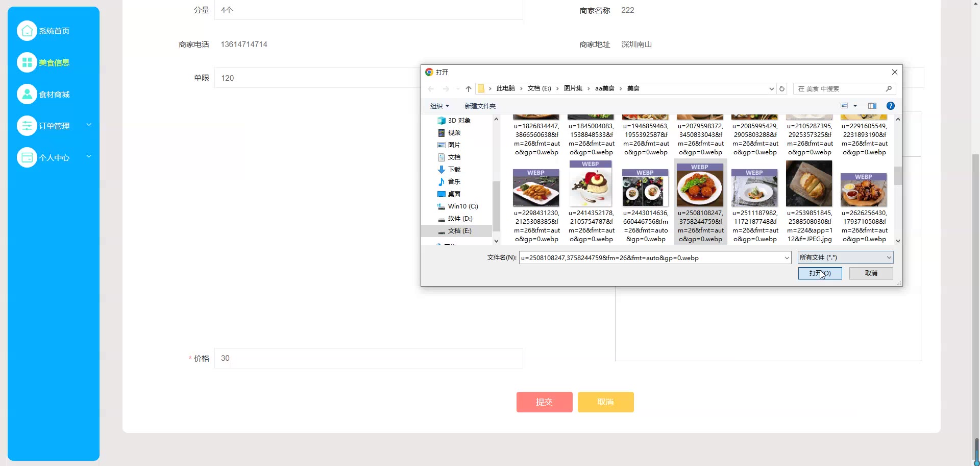Click the file list scroll down arrow
Viewport: 980px width, 466px height.
click(898, 241)
